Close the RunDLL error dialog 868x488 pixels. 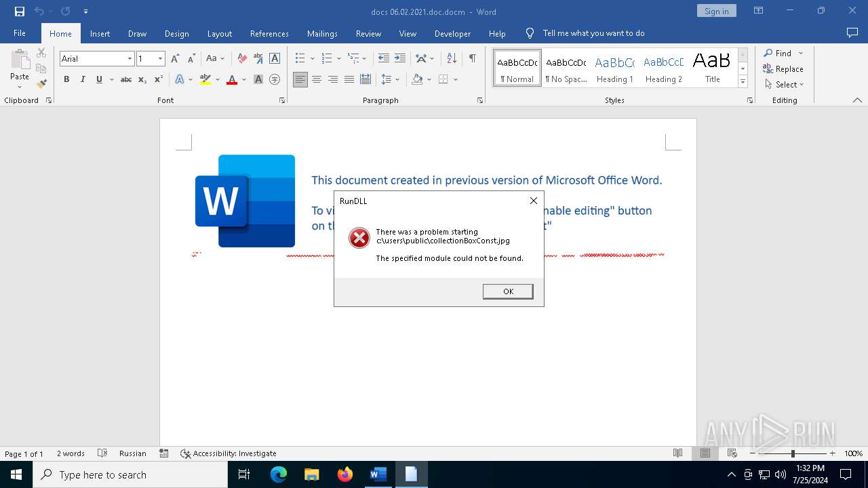(534, 201)
